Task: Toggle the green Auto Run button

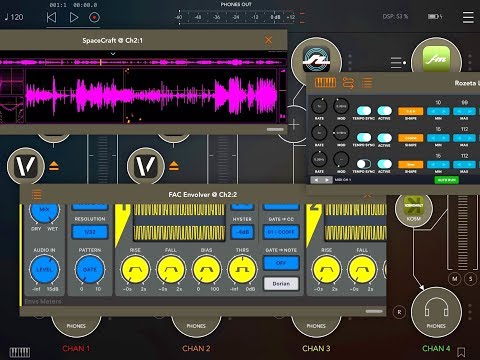Action: coord(447,180)
